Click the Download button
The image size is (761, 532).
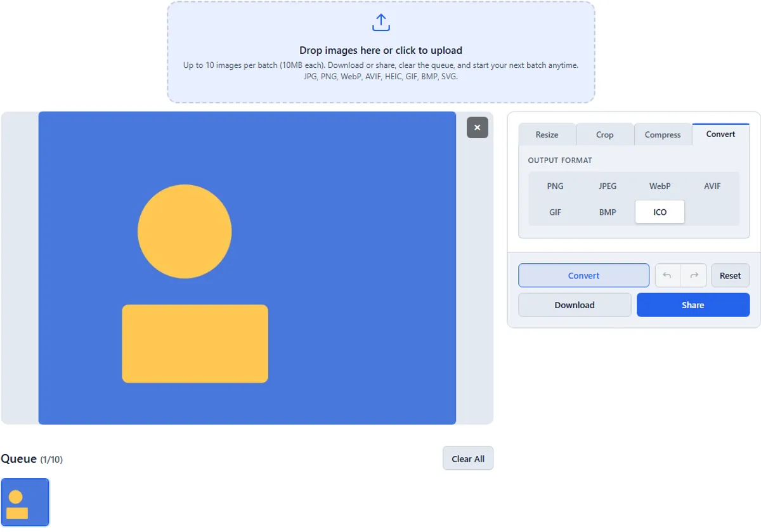coord(575,305)
